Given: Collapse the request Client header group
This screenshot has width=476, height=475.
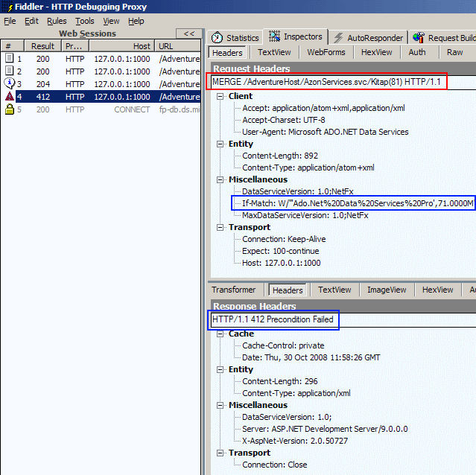Looking at the screenshot, I should coord(221,97).
